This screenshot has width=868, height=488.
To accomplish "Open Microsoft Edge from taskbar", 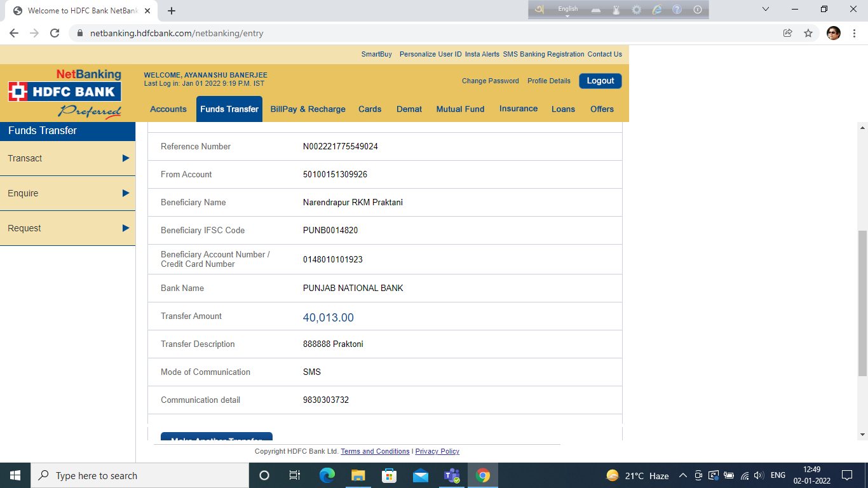I will [x=327, y=475].
